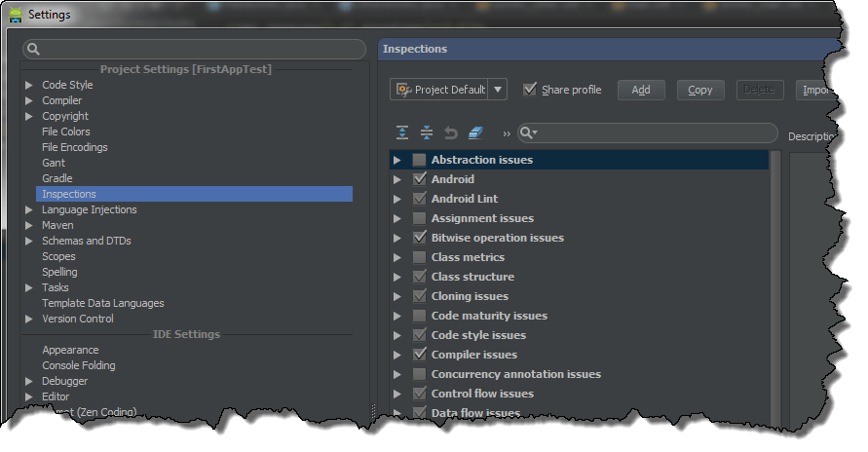Enable Code maturity issues checkbox
Screen dimensions: 868x452
pyautogui.click(x=419, y=316)
